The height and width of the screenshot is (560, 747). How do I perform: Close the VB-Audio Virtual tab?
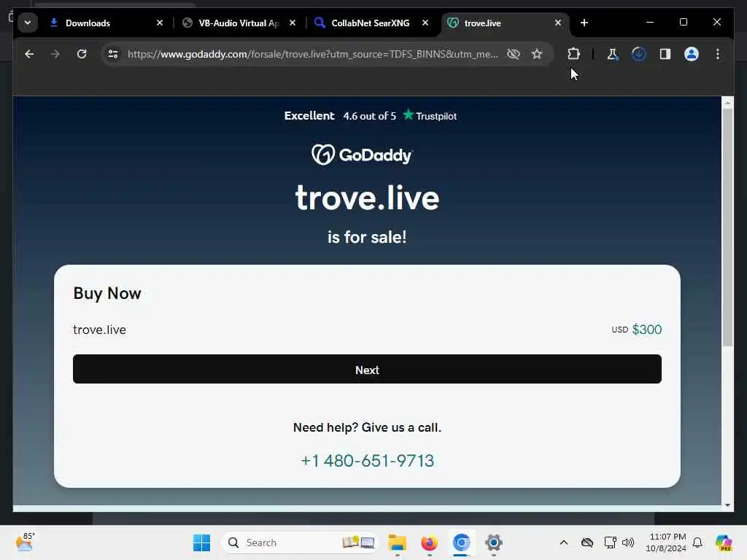[x=293, y=23]
